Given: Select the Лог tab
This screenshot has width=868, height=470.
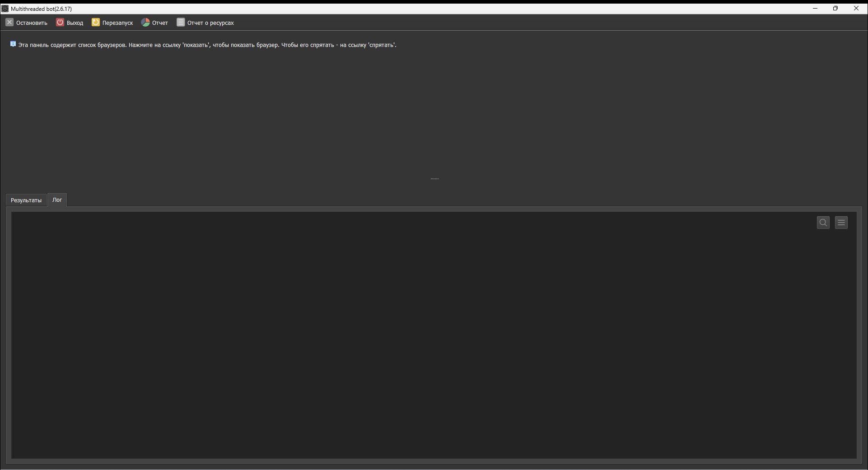Looking at the screenshot, I should pyautogui.click(x=57, y=200).
